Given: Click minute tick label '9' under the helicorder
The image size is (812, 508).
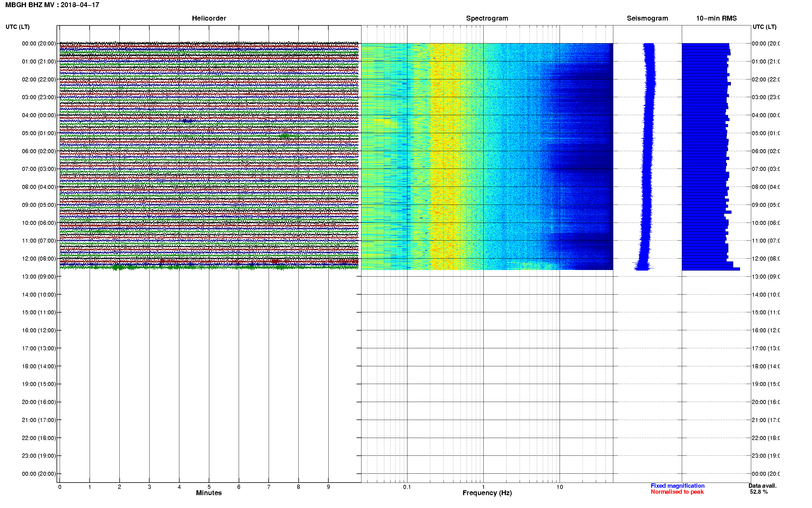Looking at the screenshot, I should [x=328, y=487].
